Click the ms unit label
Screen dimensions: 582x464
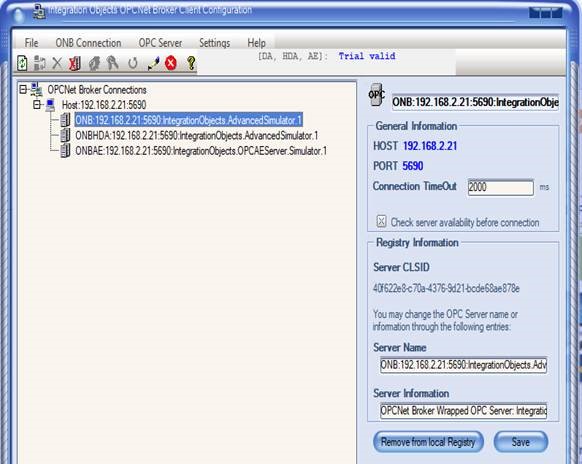tap(544, 187)
